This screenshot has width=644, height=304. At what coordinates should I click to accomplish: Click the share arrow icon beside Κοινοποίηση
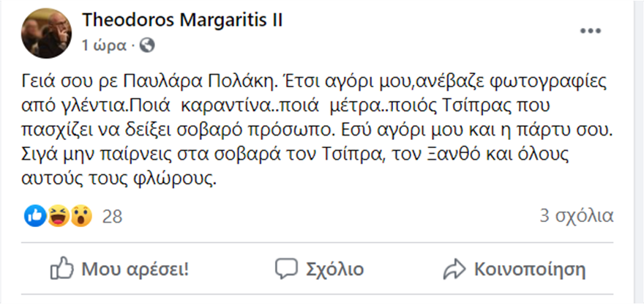[x=455, y=268]
